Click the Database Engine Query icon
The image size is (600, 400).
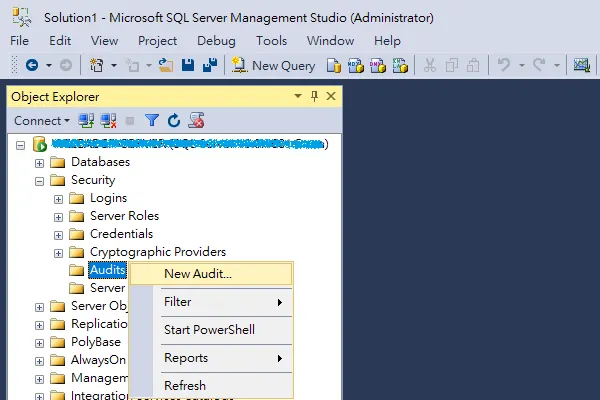[x=334, y=65]
